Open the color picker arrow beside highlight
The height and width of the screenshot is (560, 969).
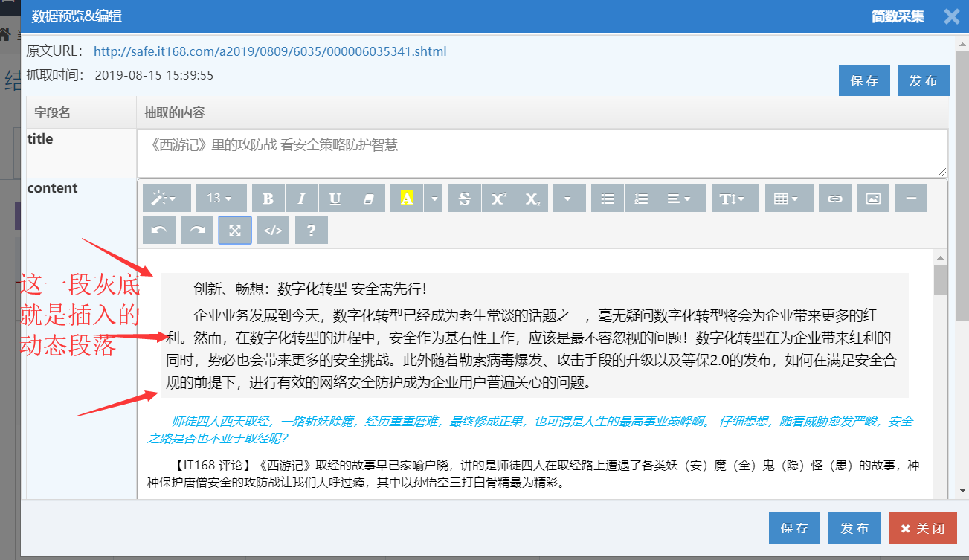click(434, 199)
